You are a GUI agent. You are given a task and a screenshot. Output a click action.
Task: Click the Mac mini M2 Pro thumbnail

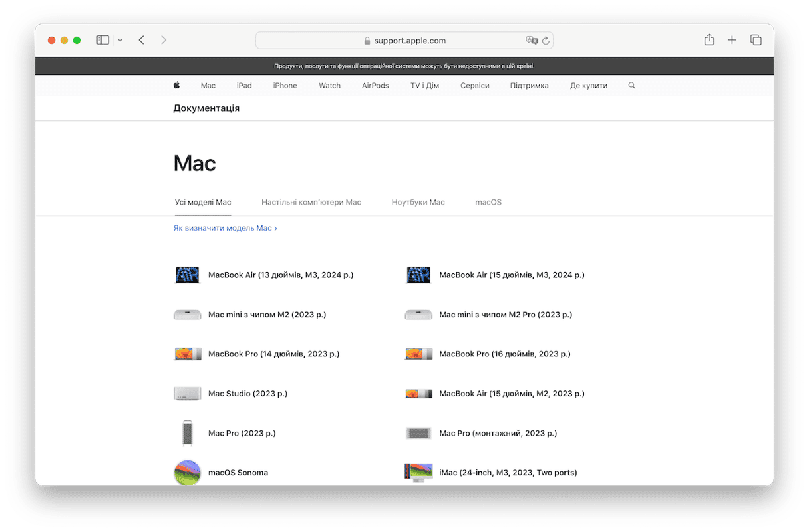coord(418,315)
